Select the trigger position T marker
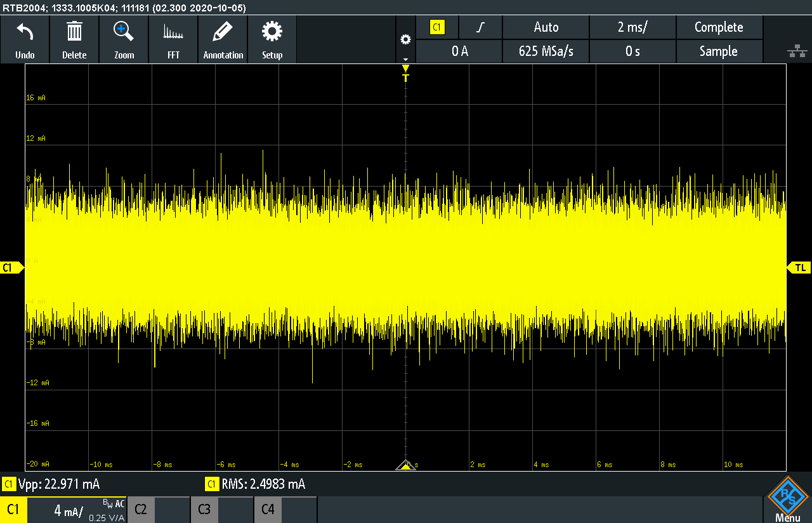This screenshot has height=523, width=812. [406, 73]
